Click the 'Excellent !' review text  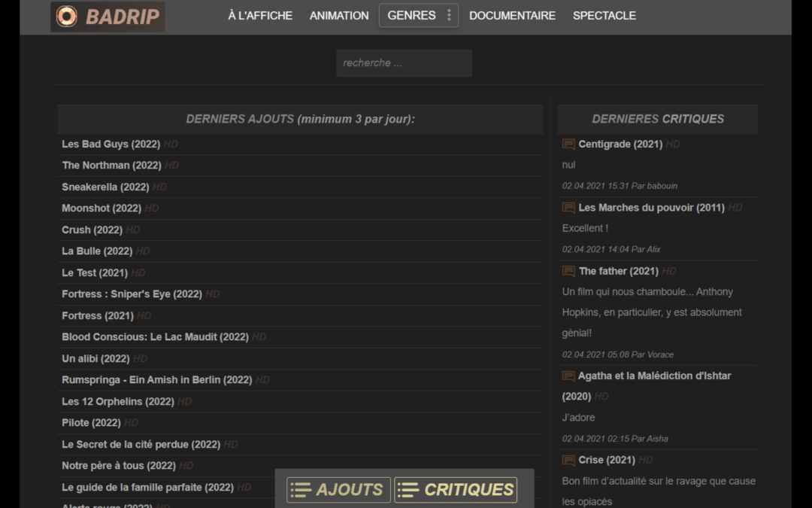(x=585, y=229)
